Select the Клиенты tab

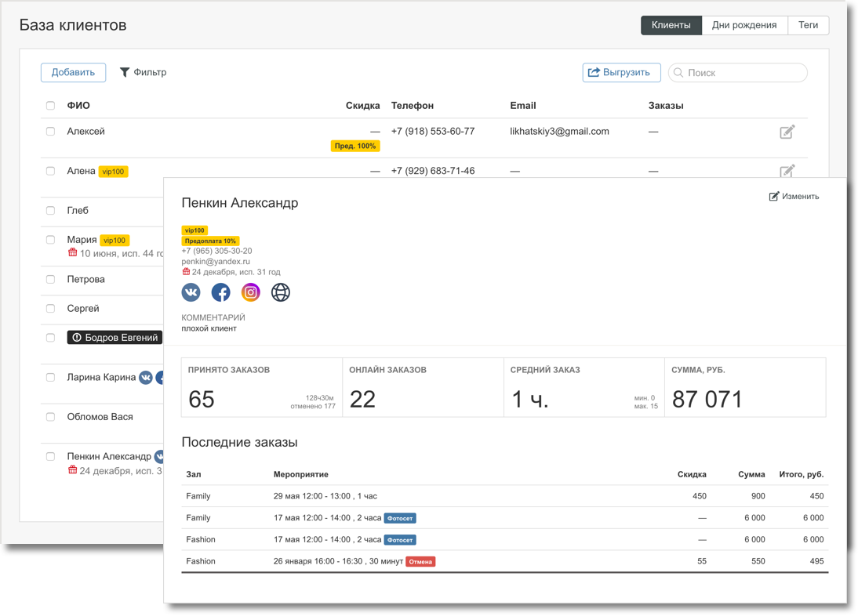click(x=671, y=24)
